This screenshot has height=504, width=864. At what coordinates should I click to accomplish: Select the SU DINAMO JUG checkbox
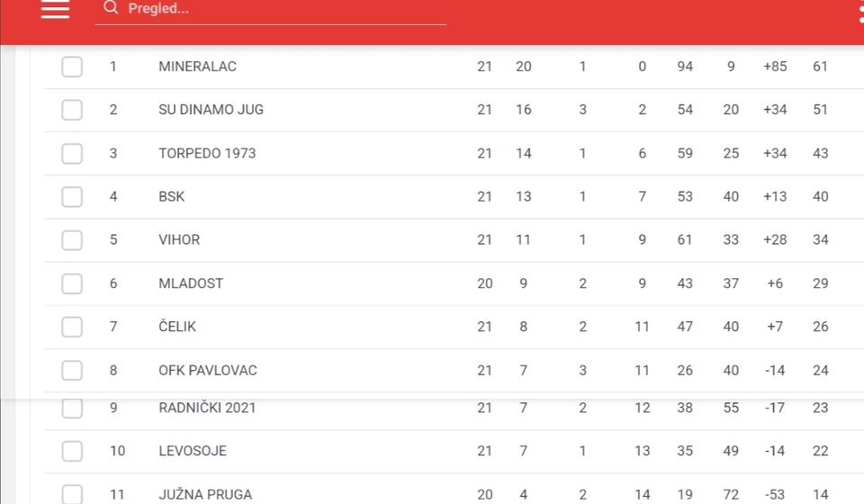72,110
